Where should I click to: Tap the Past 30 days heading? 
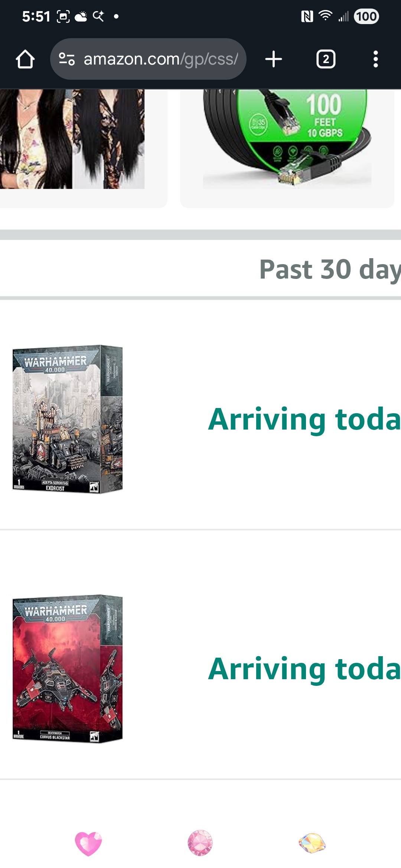330,270
